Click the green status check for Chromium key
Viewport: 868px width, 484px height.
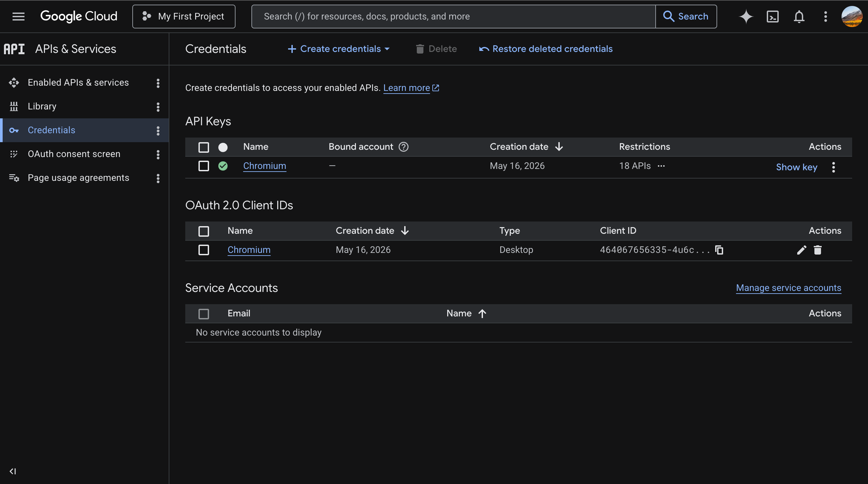223,166
